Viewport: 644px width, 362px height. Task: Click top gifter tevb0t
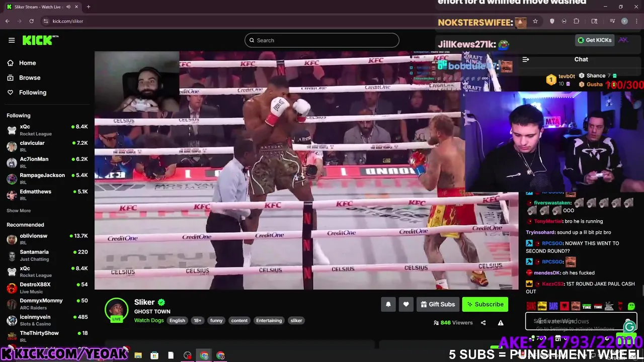(567, 76)
